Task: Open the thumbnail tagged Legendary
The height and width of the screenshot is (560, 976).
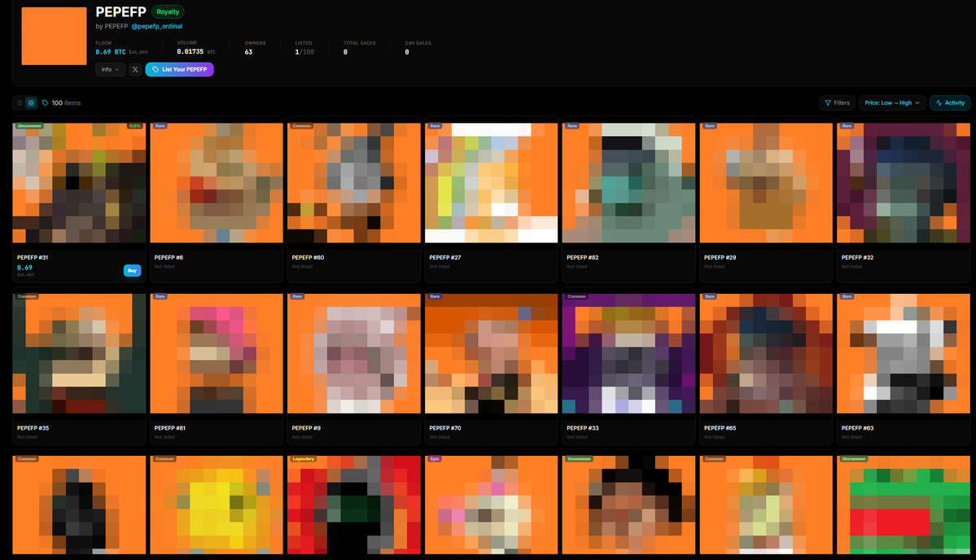Action: [x=353, y=505]
